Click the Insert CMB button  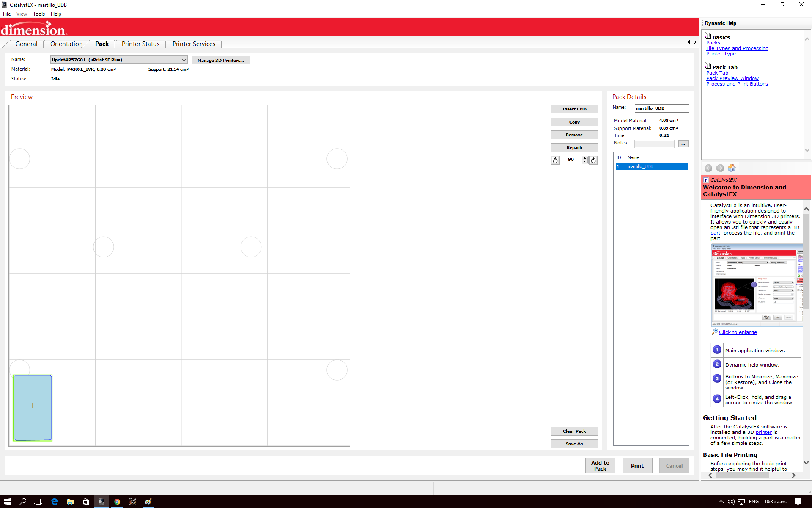pyautogui.click(x=574, y=109)
